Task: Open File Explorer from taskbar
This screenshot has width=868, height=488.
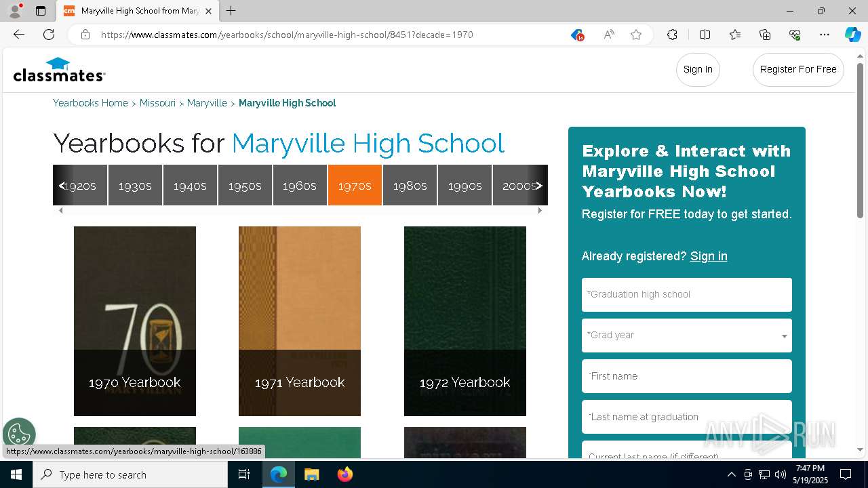Action: [311, 474]
